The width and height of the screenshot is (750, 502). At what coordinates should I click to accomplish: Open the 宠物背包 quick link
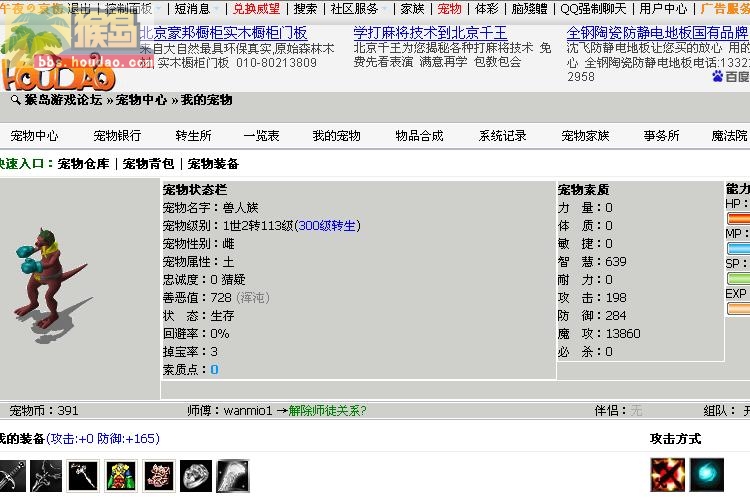148,164
